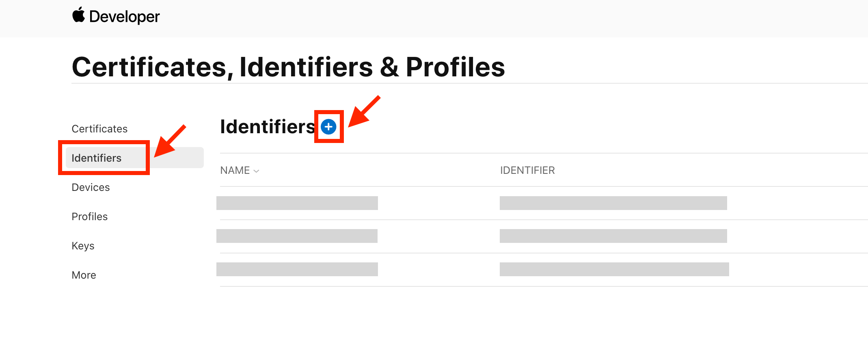The width and height of the screenshot is (868, 355).
Task: Open the Certificates sidebar section
Action: tap(99, 129)
